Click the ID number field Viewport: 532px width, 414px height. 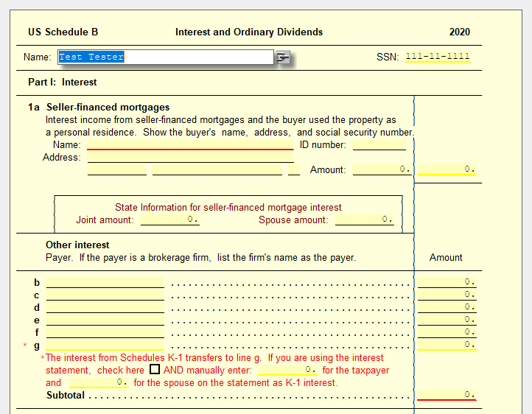pyautogui.click(x=379, y=144)
